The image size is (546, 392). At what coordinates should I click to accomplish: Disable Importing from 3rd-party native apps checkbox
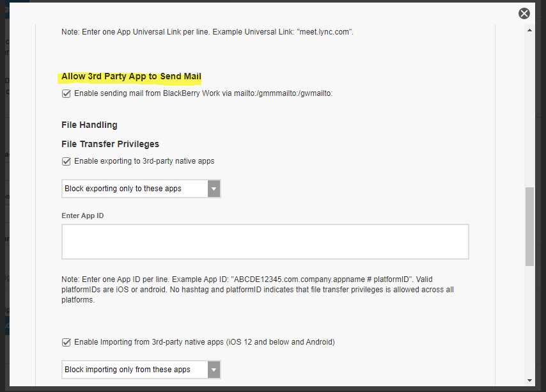click(x=66, y=342)
